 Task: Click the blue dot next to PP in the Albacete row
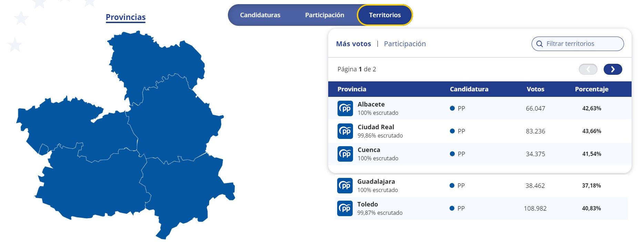point(452,108)
